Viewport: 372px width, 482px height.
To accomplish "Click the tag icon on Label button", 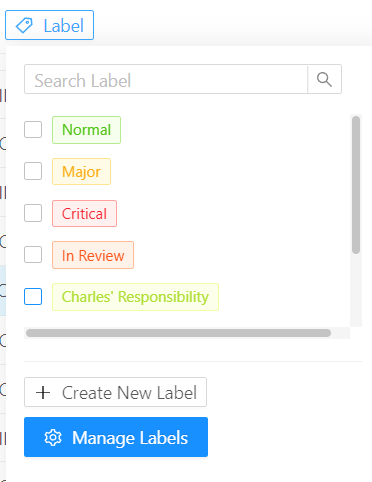I will coord(24,26).
